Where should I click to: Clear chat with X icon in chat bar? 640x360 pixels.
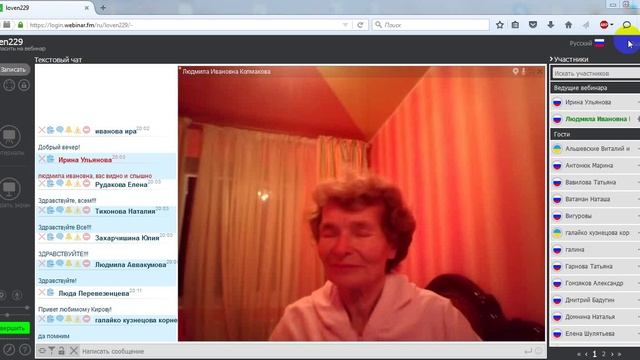tap(73, 351)
